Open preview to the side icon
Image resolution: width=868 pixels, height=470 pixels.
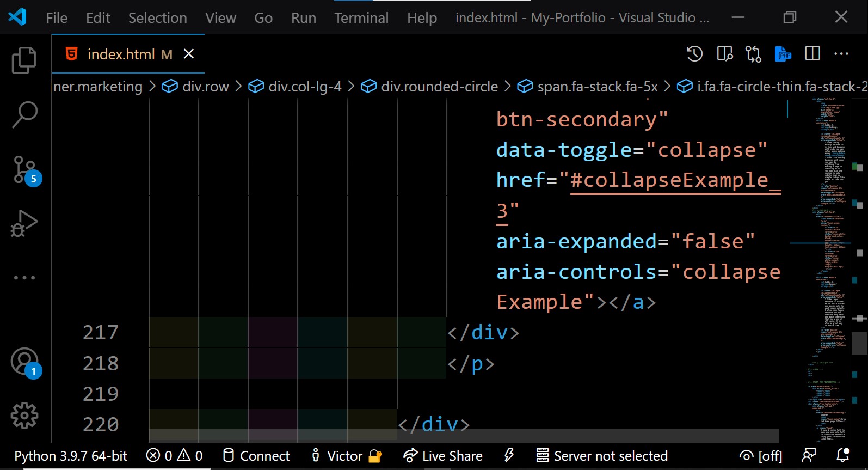[724, 54]
